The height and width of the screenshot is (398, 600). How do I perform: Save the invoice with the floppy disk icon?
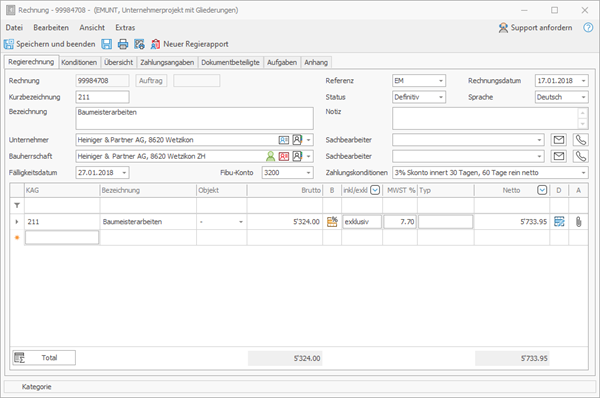point(107,44)
